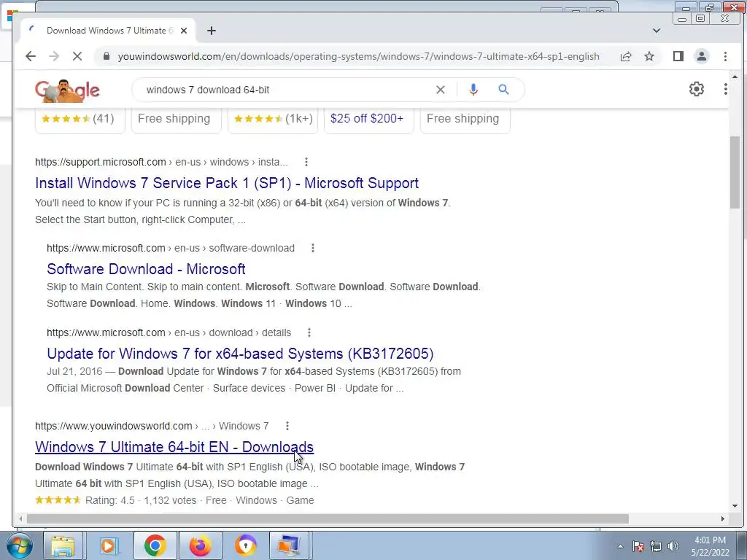Launch Firefox from the taskbar

point(200,545)
